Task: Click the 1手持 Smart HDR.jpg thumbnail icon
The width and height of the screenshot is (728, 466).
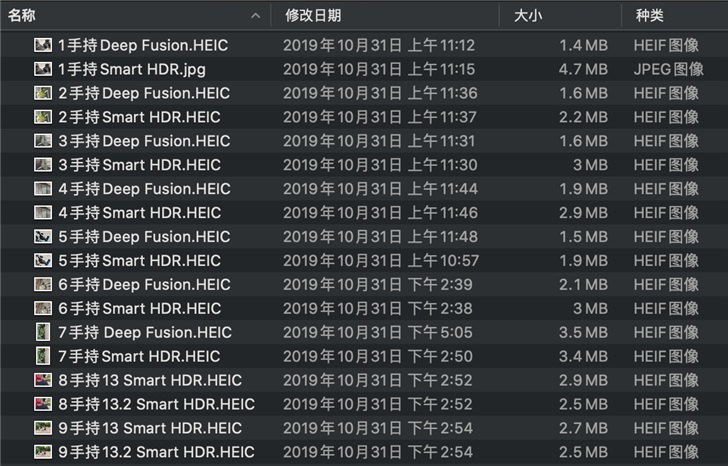Action: [x=43, y=69]
